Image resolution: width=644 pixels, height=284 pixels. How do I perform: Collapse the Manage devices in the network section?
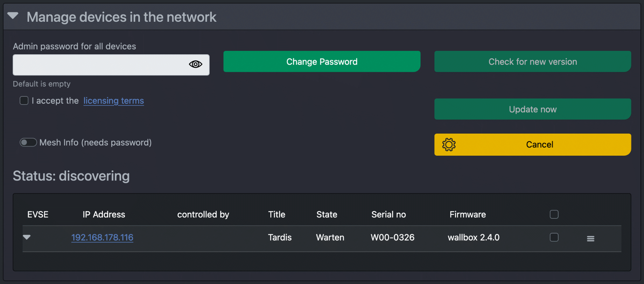(x=13, y=16)
